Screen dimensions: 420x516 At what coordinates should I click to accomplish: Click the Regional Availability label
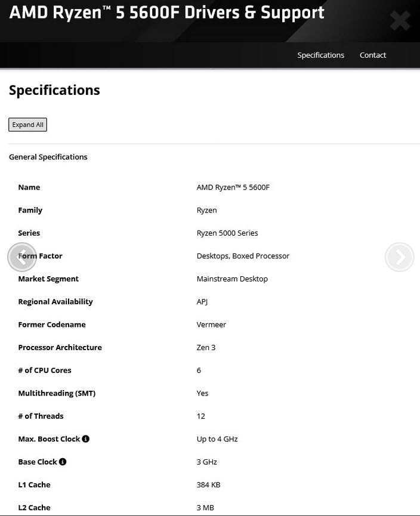pyautogui.click(x=55, y=302)
